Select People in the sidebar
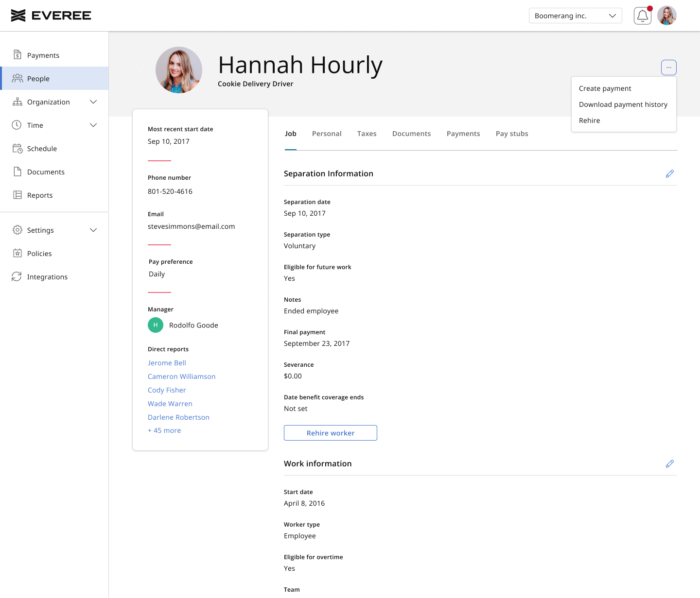The height and width of the screenshot is (598, 700). coord(54,78)
